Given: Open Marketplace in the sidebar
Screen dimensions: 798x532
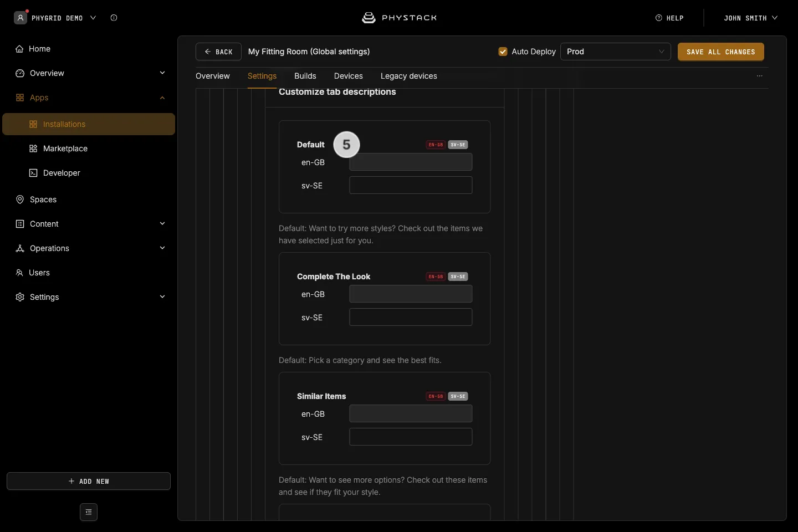Looking at the screenshot, I should click(x=89, y=149).
